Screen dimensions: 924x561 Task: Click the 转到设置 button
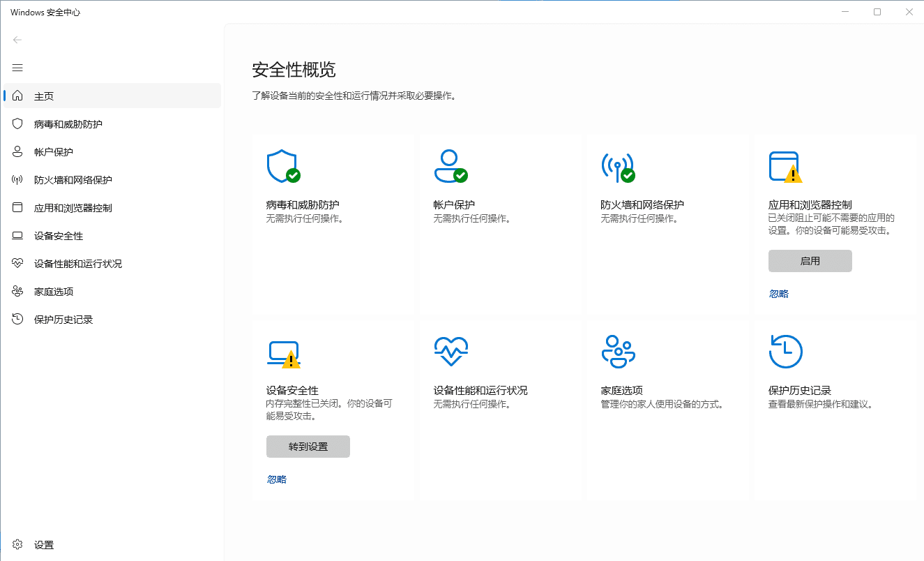(308, 447)
